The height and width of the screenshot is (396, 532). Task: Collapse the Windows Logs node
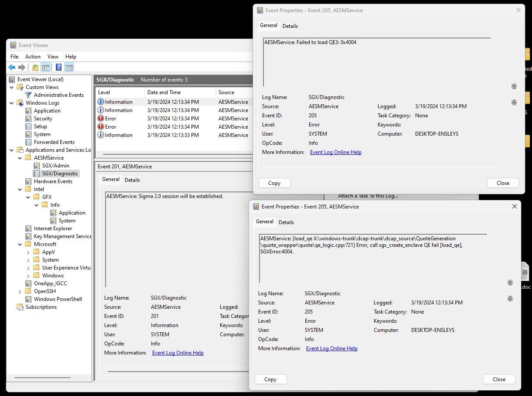click(x=12, y=103)
